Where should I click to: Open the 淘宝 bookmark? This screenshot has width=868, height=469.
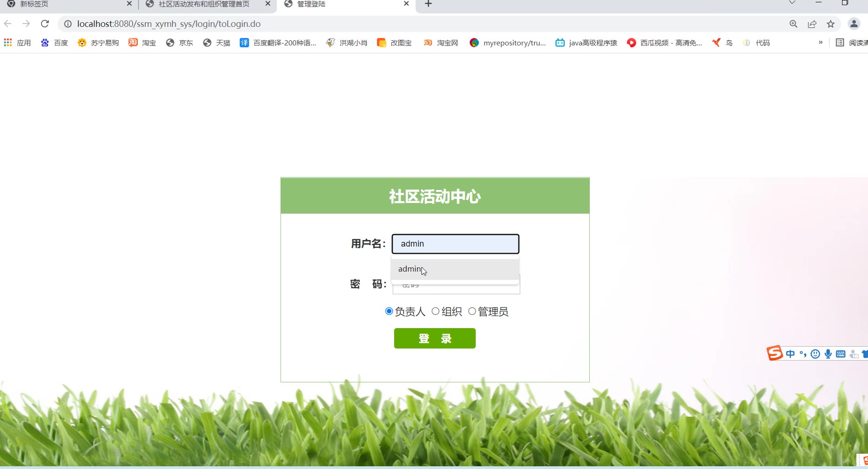pos(142,43)
